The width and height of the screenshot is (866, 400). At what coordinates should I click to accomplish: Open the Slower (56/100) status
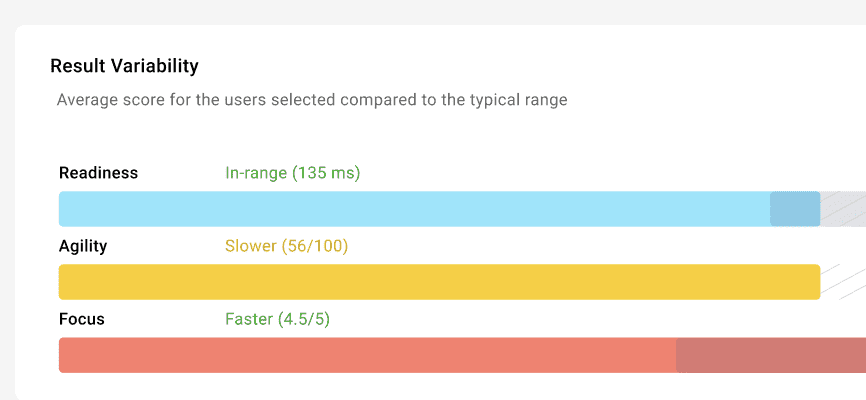[287, 246]
